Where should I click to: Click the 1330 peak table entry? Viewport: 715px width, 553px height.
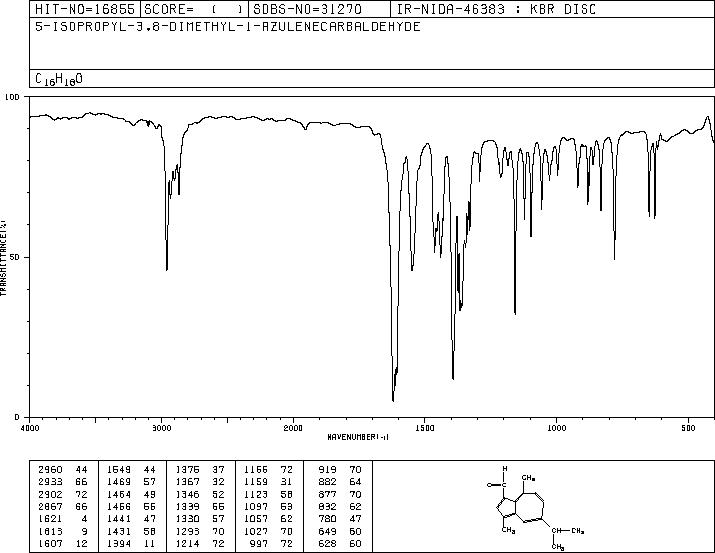pos(200,519)
